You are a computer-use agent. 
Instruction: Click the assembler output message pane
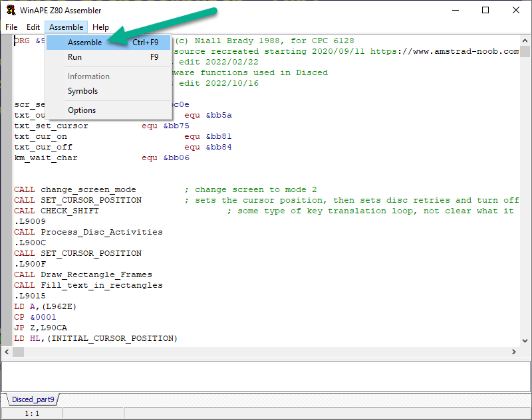265,376
